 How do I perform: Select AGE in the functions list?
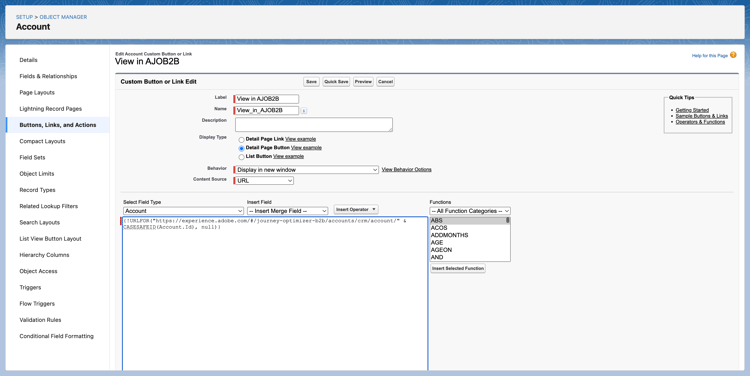pos(468,243)
